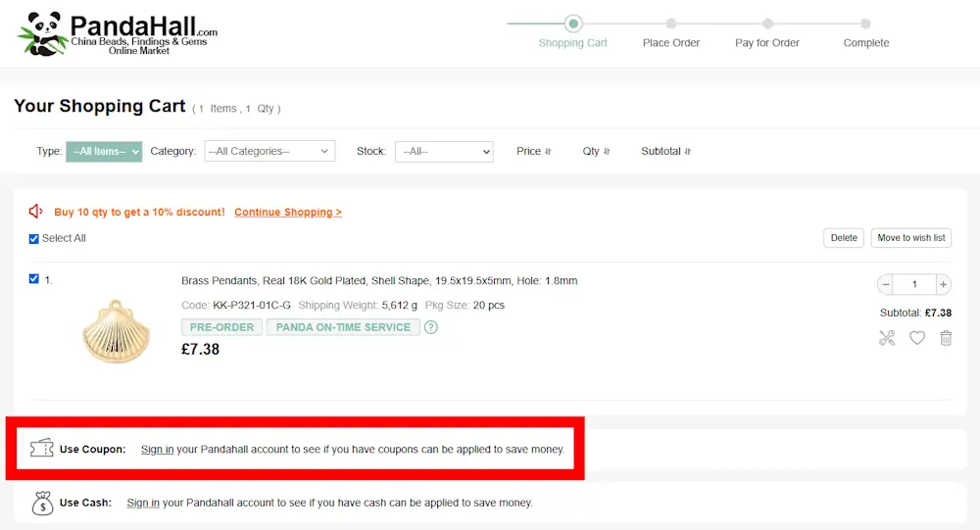Click the Your Shopping Cart heading
The width and height of the screenshot is (980, 530).
point(100,106)
